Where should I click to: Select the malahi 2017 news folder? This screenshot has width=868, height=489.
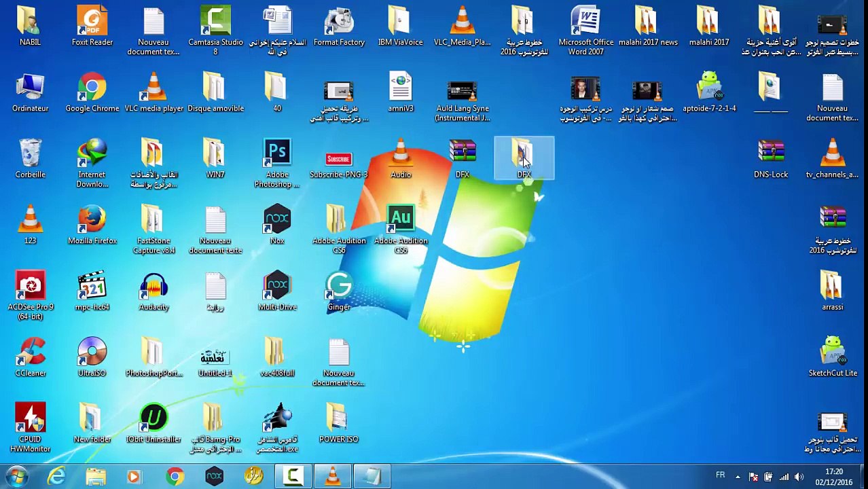[x=647, y=26]
